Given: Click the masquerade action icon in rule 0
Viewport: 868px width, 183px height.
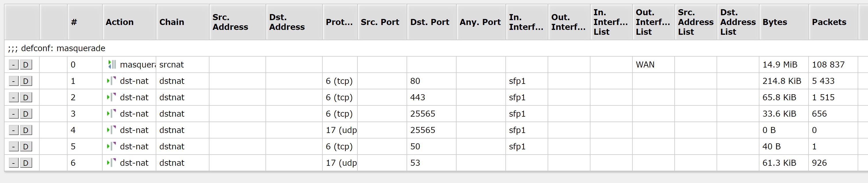Looking at the screenshot, I should [x=111, y=65].
